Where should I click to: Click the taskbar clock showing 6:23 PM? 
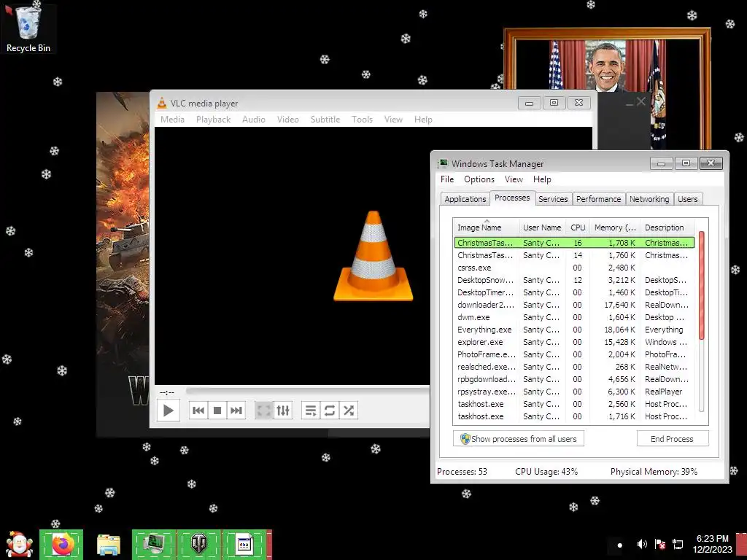712,544
